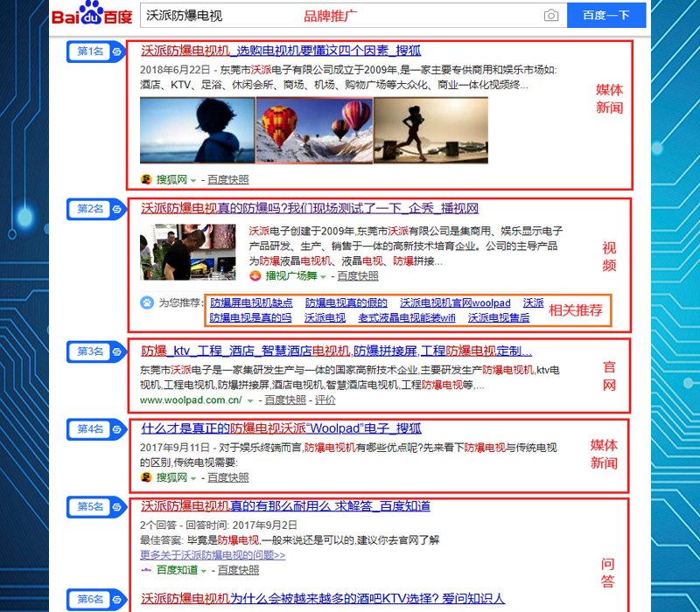This screenshot has width=700, height=612.
Task: Click hot air balloons thumbnail
Action: (x=315, y=130)
